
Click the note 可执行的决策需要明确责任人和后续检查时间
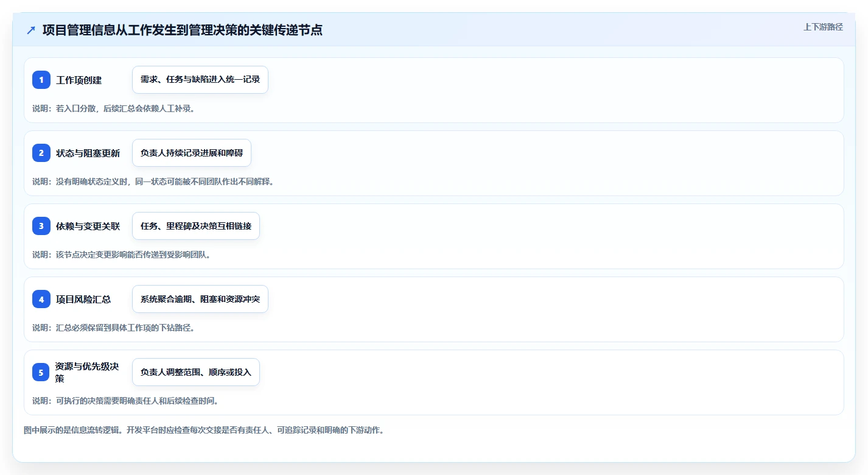(125, 401)
